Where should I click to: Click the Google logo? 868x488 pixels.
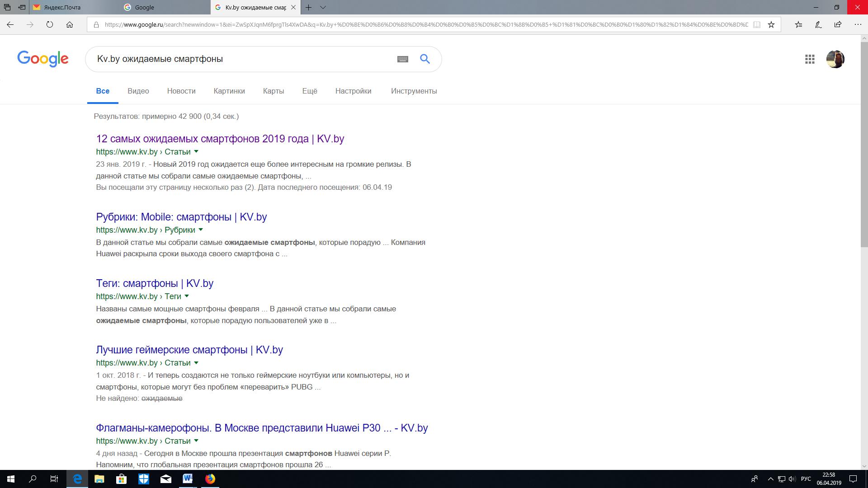[43, 59]
